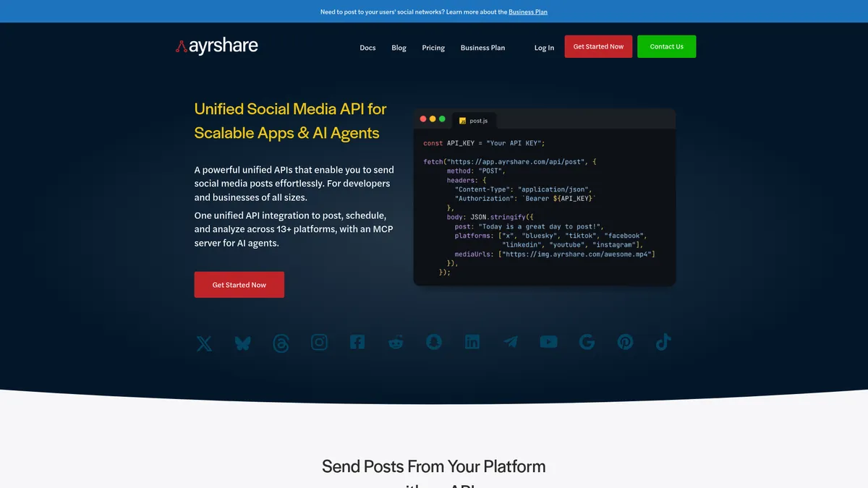Click the Log In link
The width and height of the screenshot is (868, 488).
pos(544,48)
